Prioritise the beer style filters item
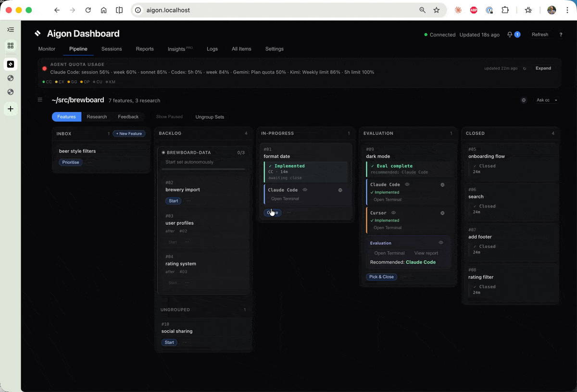 click(71, 162)
